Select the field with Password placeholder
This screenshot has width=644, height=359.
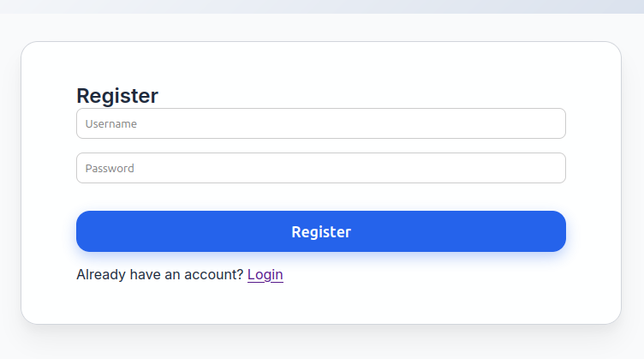point(320,168)
